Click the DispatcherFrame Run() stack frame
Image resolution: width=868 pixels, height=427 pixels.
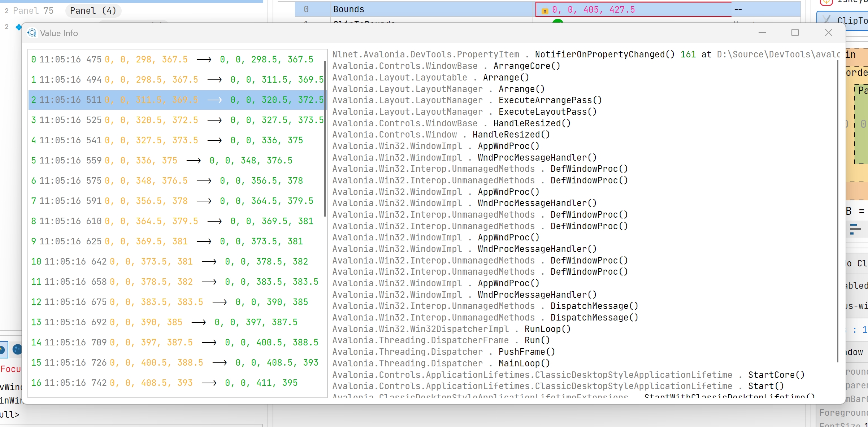click(441, 340)
